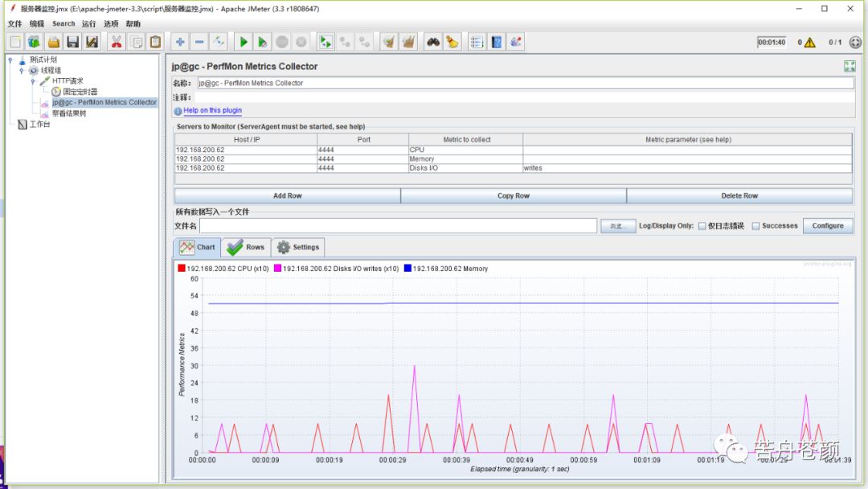Viewport: 868px width, 489px height.
Task: Open the 文件 menu
Action: 14,24
